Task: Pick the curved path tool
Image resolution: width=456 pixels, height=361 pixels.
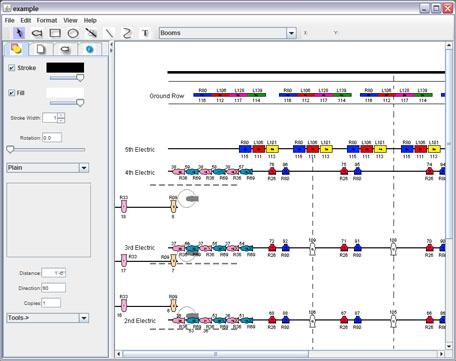Action: 127,33
